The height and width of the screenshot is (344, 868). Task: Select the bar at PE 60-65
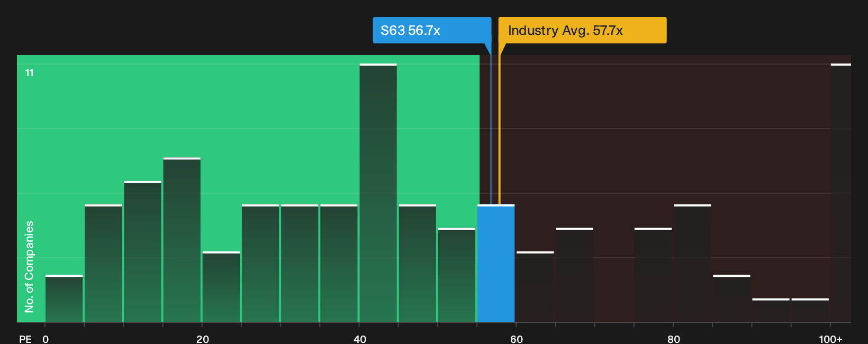point(535,287)
